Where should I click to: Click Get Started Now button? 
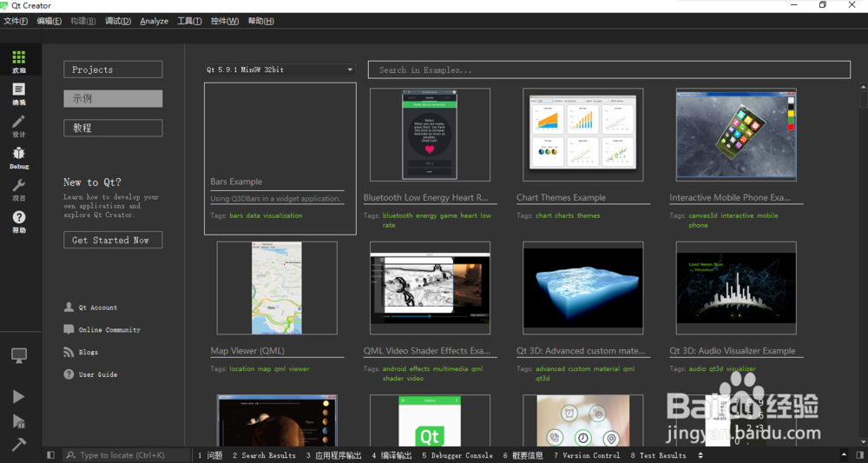coord(113,240)
